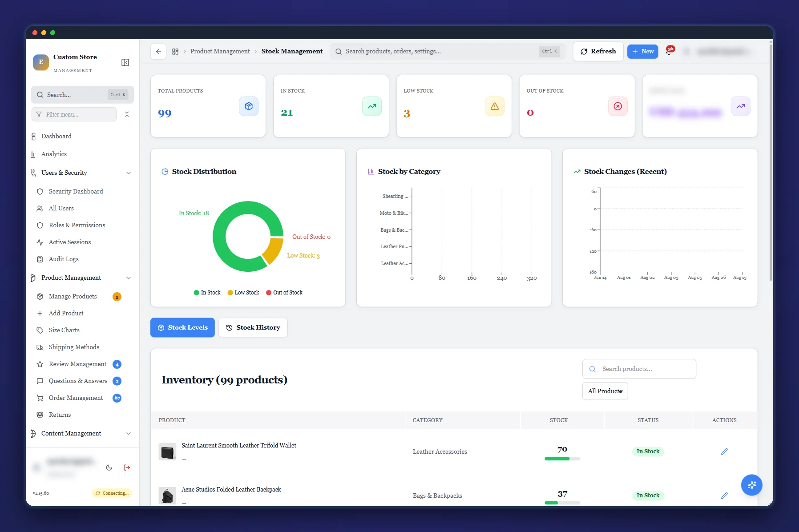Image resolution: width=799 pixels, height=532 pixels.
Task: Sort by the STOCK column header
Action: [559, 420]
